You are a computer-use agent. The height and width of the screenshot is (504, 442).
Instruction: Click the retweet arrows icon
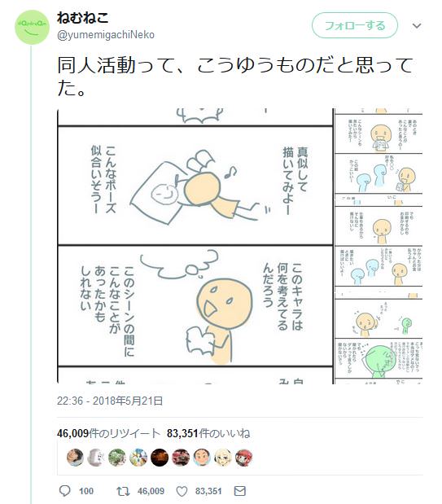pos(123,491)
